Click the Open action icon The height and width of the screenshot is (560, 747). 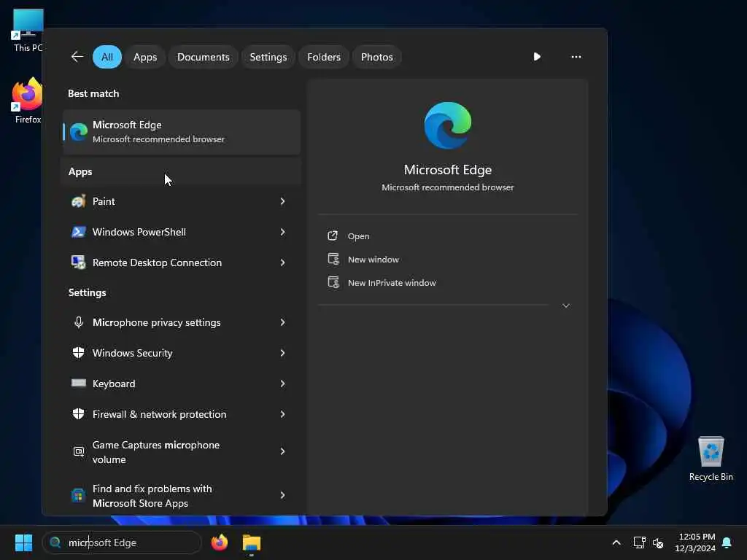pyautogui.click(x=333, y=236)
